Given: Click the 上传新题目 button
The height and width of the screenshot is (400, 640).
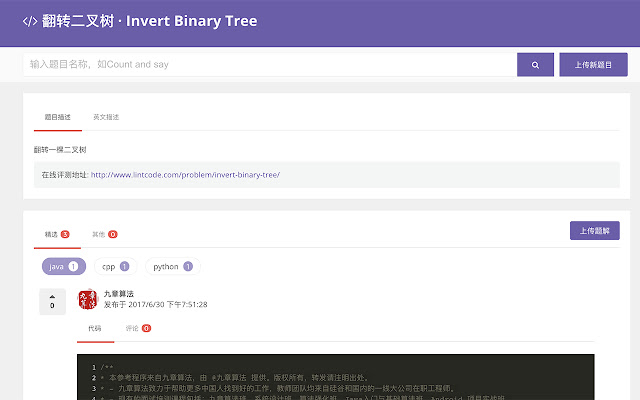Looking at the screenshot, I should click(x=593, y=65).
